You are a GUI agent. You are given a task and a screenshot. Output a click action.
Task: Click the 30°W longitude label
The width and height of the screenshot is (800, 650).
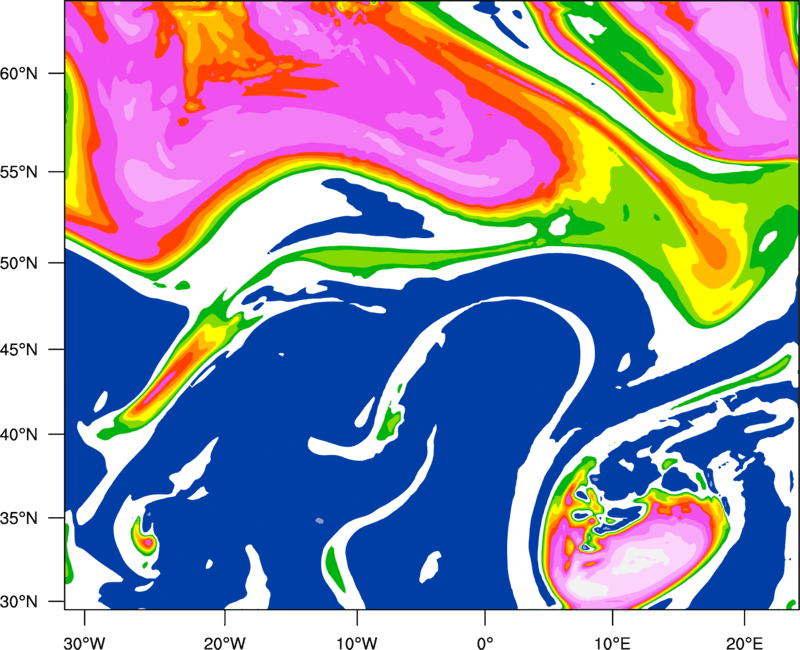click(85, 643)
